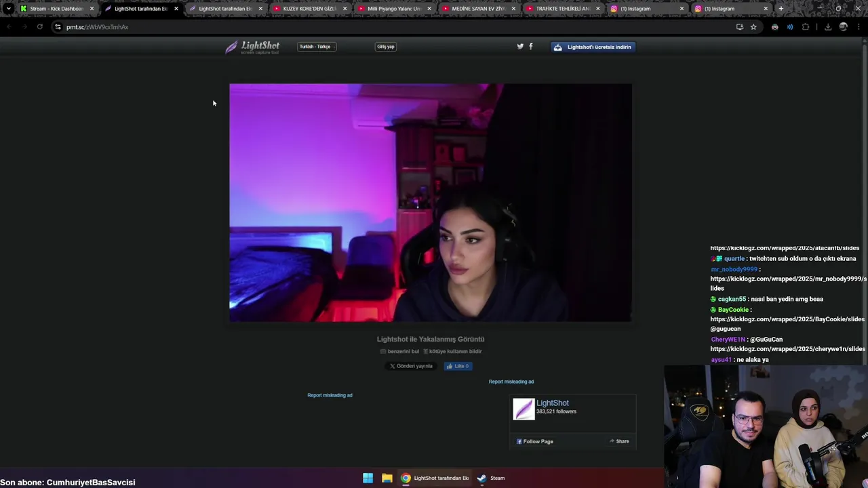Click chat username mr_nobody9999
This screenshot has width=868, height=488.
point(734,269)
